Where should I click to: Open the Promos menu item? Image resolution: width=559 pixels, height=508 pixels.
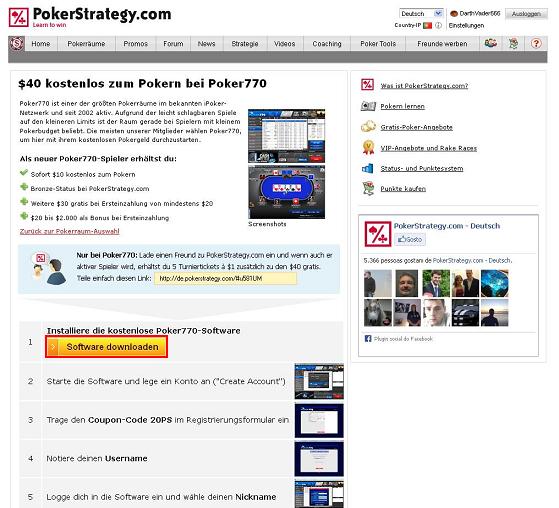[135, 43]
